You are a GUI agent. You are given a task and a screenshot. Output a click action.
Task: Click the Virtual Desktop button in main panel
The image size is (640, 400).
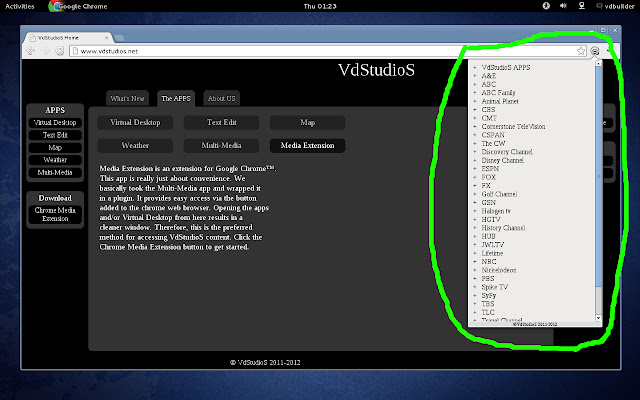pyautogui.click(x=135, y=122)
